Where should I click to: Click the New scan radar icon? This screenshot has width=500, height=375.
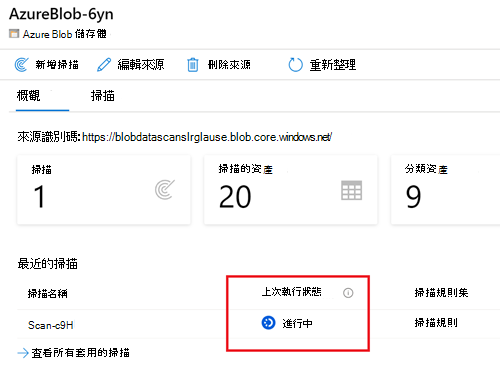[21, 65]
